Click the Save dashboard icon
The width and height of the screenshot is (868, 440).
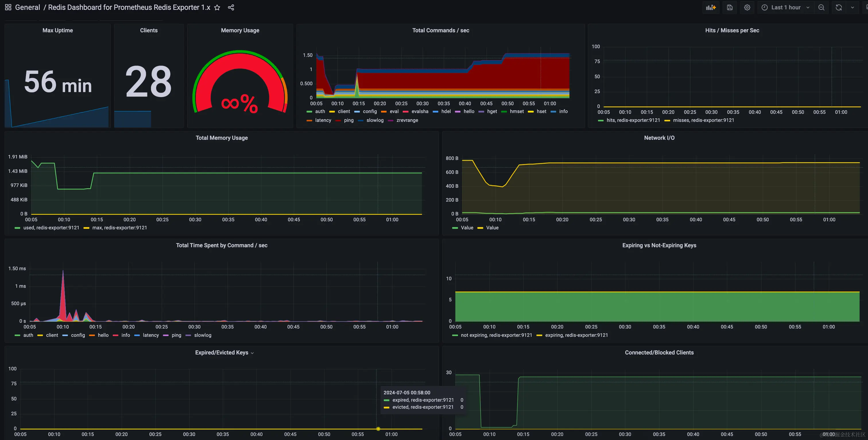click(730, 7)
